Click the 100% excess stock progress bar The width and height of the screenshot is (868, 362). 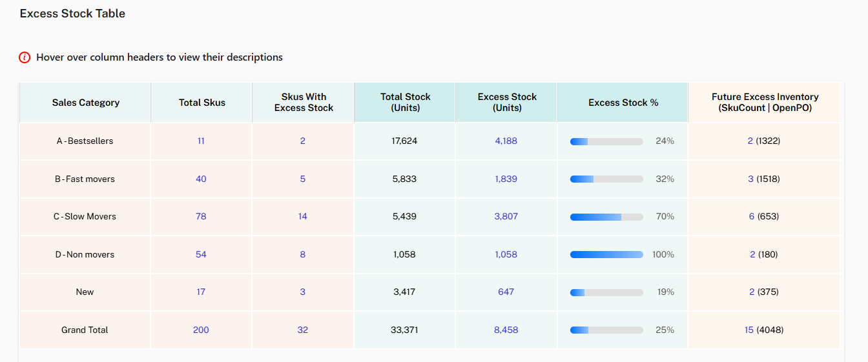[606, 254]
